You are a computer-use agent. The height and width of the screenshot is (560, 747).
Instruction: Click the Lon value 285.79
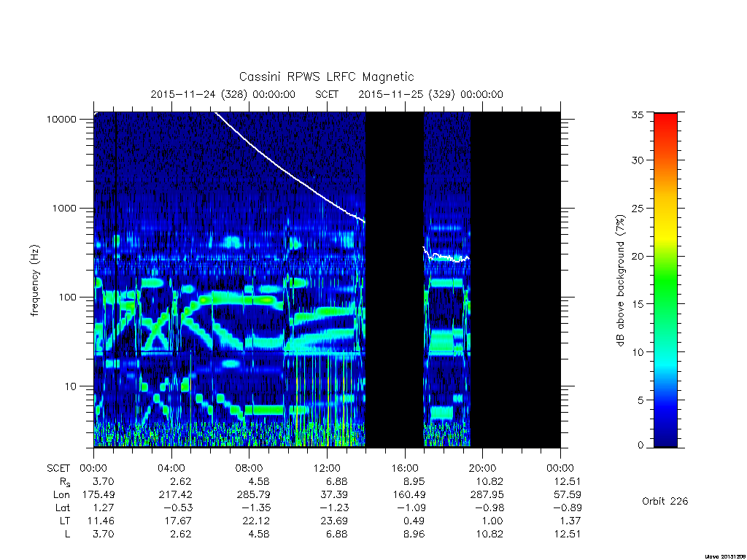pos(253,495)
